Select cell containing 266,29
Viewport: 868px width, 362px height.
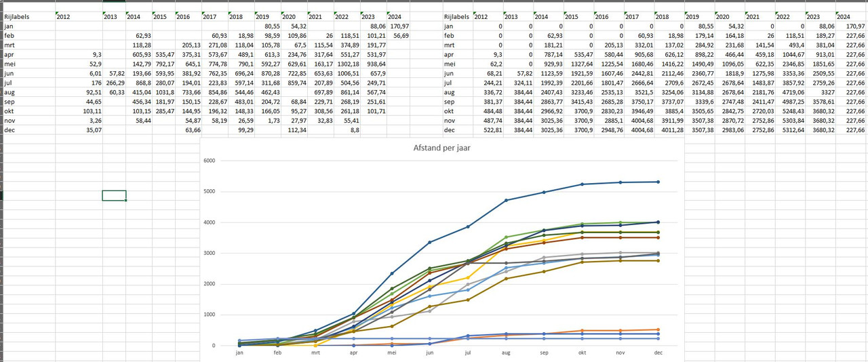[x=115, y=82]
